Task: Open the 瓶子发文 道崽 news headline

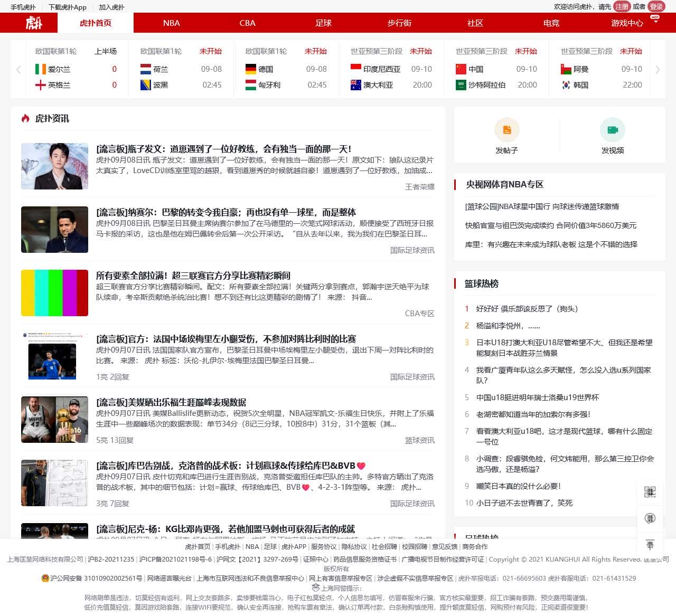Action: click(x=223, y=149)
